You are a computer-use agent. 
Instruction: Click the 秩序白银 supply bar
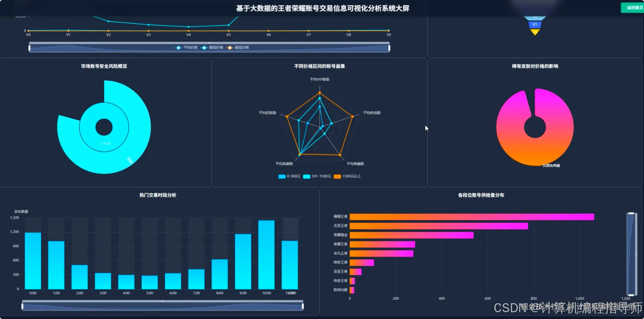352,290
